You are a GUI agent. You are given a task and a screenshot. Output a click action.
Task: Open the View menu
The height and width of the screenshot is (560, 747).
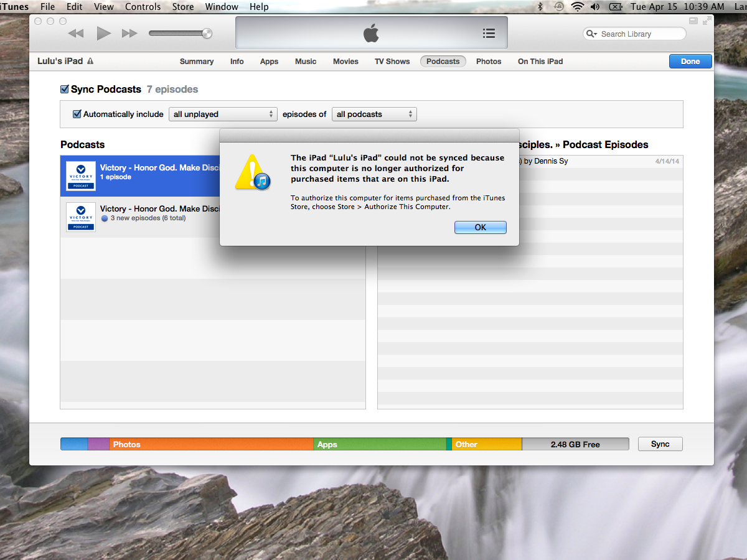pos(104,7)
